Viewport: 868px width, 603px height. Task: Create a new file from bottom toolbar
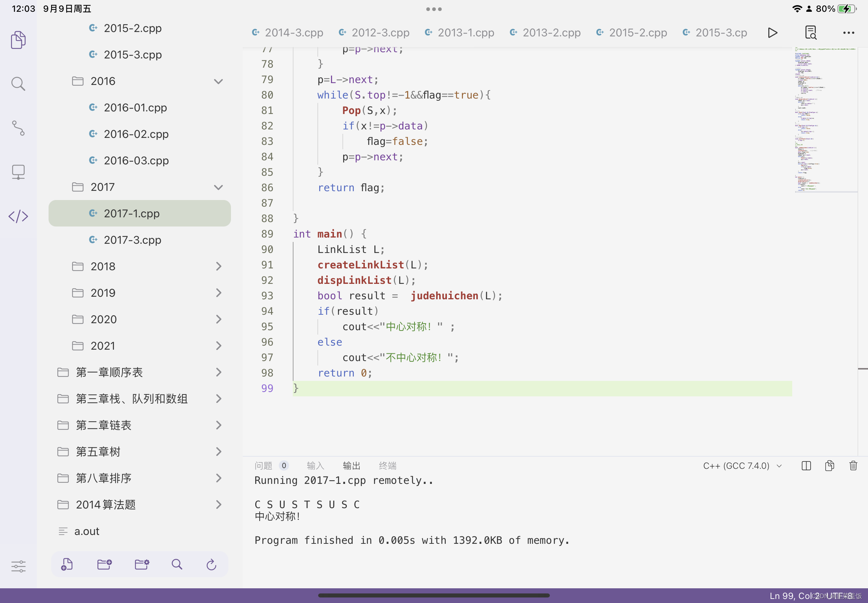tap(67, 564)
